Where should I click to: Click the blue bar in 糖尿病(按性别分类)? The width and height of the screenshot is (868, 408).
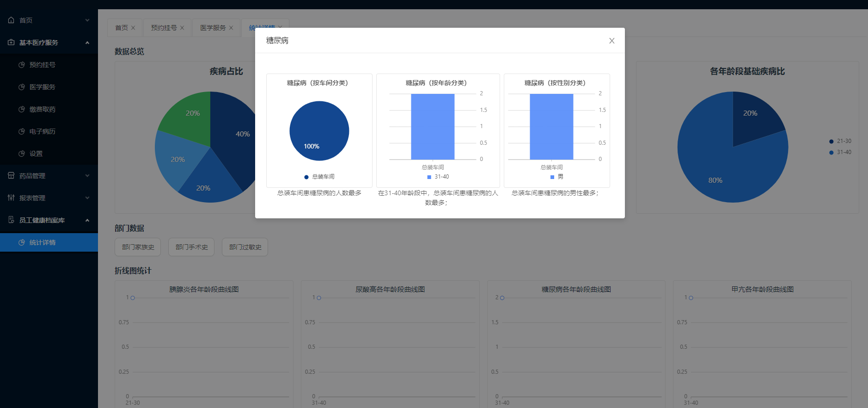[x=551, y=127]
